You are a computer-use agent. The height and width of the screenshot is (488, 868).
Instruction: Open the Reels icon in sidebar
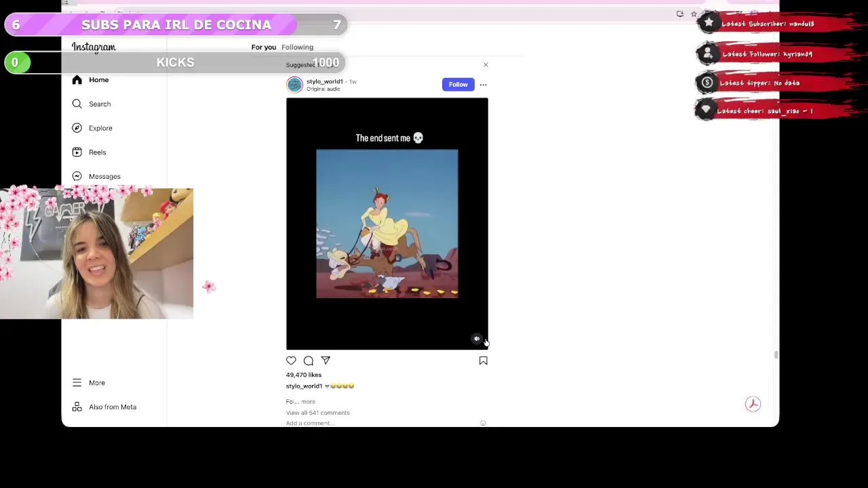[x=77, y=152]
